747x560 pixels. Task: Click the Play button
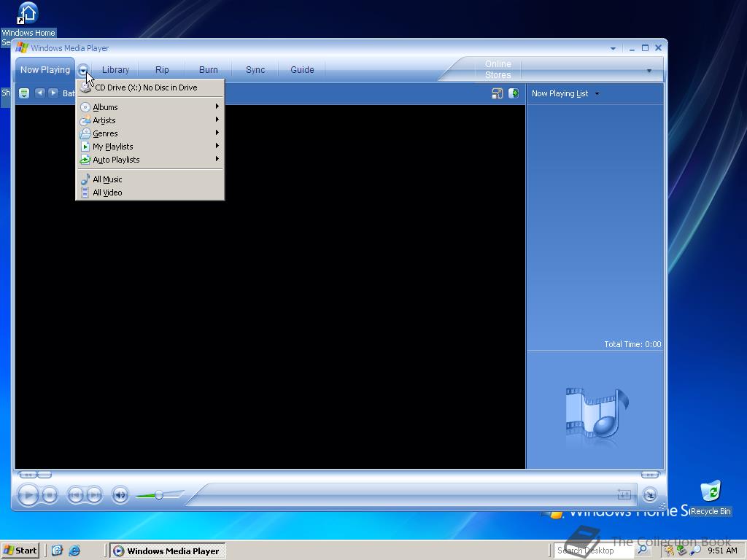pos(28,495)
